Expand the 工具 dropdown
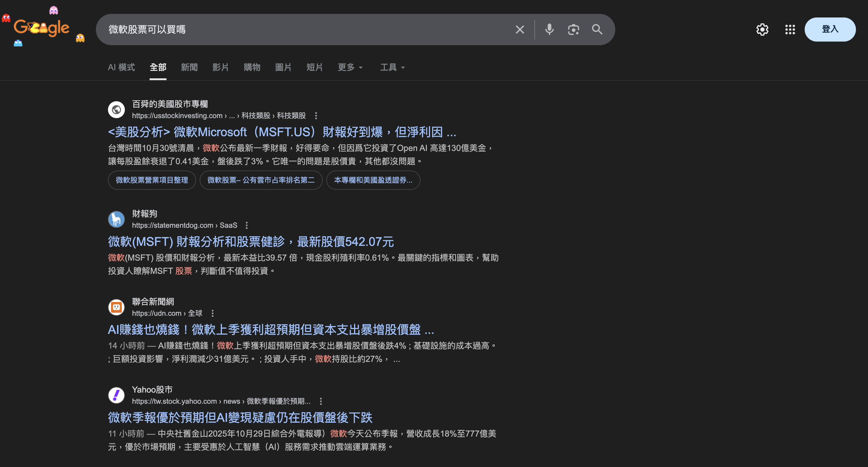This screenshot has width=868, height=467. (392, 67)
